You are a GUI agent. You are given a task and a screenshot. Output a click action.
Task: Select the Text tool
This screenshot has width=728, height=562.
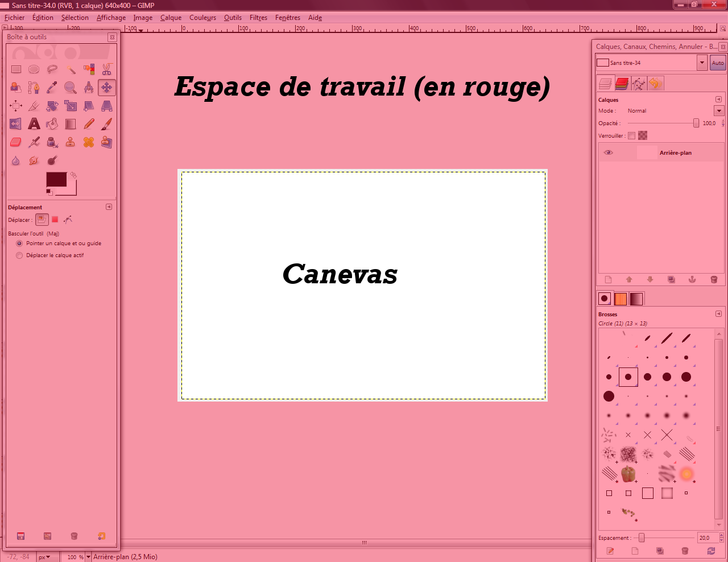point(34,124)
